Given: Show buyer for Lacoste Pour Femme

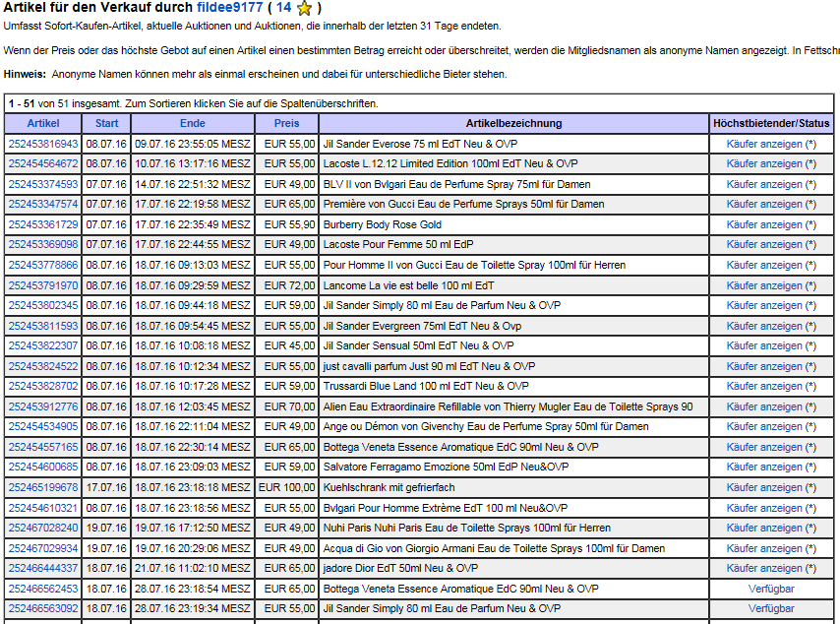Looking at the screenshot, I should tap(764, 244).
